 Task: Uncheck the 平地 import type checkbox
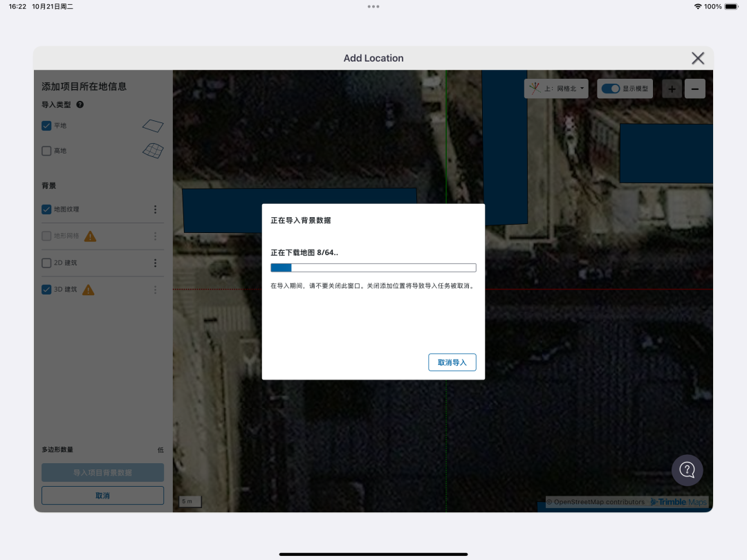47,126
